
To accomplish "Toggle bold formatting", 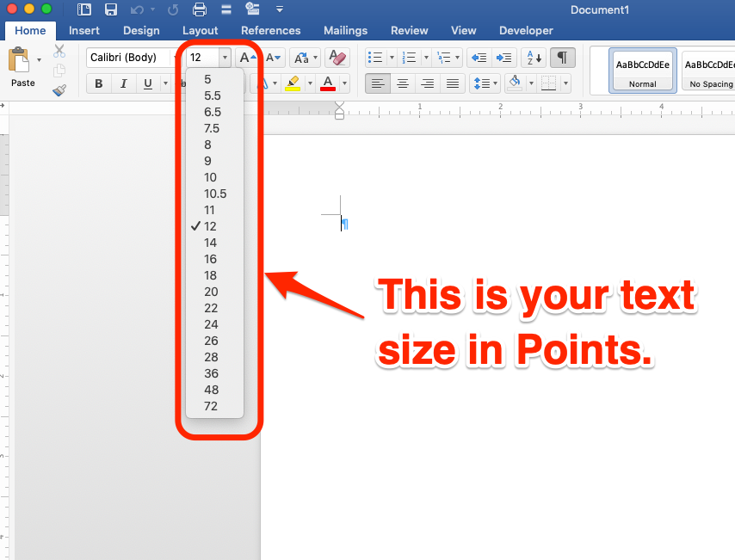I will pos(98,83).
